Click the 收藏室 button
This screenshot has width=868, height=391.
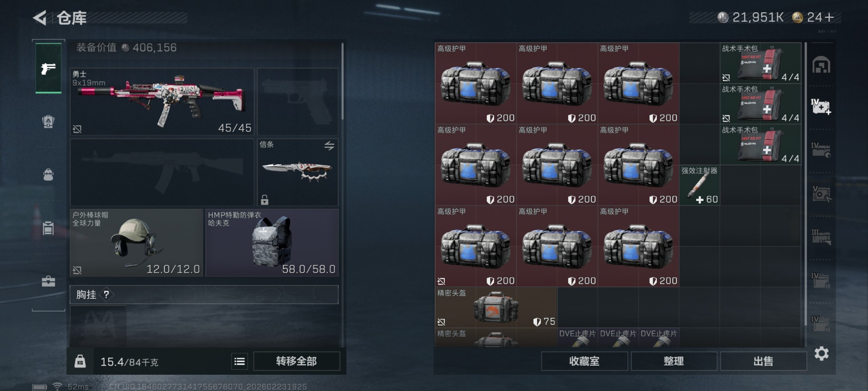(x=584, y=361)
